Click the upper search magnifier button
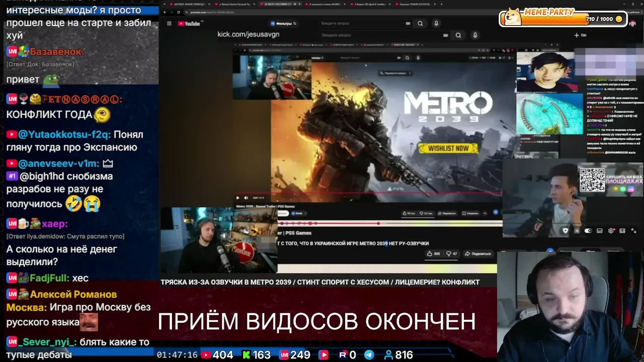The image size is (644, 362). (420, 24)
